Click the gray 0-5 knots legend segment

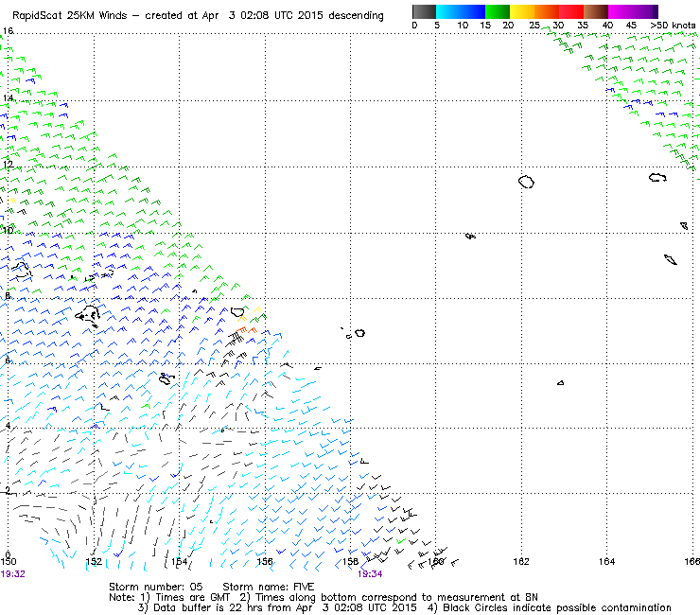click(424, 11)
